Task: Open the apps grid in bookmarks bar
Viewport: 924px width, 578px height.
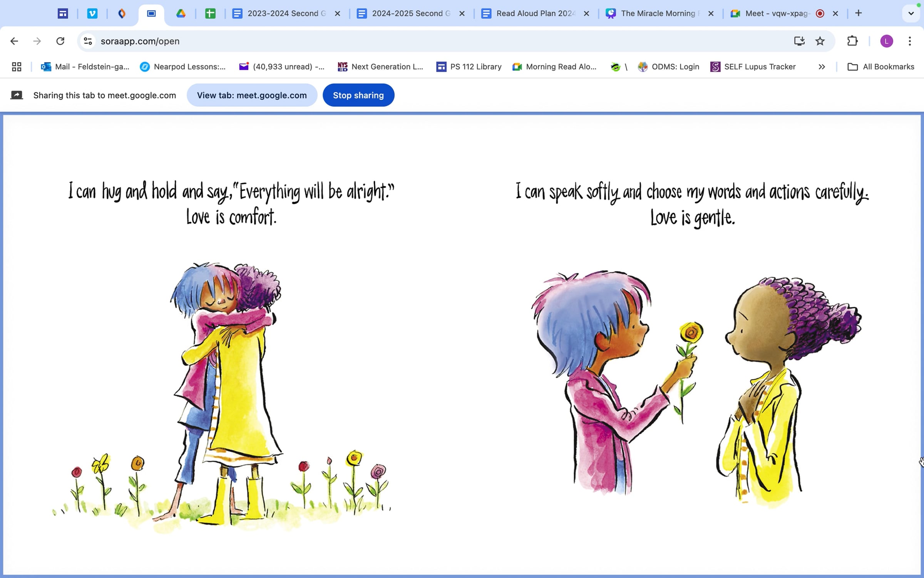Action: coord(17,67)
